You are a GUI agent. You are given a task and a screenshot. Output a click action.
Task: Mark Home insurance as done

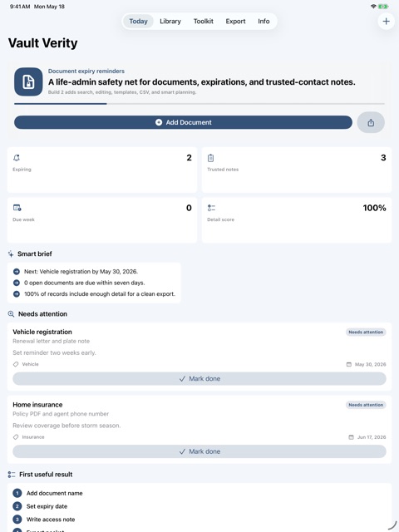pyautogui.click(x=199, y=451)
